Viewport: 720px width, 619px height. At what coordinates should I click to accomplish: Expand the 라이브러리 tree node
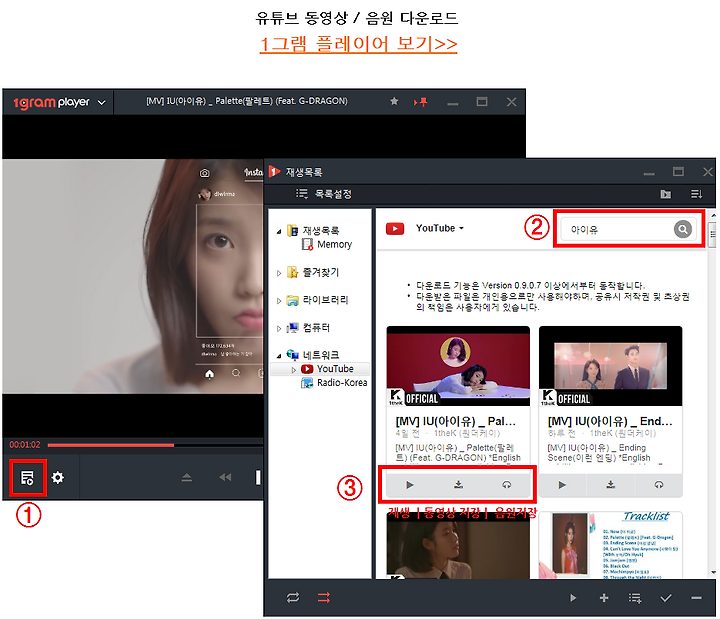pos(279,301)
